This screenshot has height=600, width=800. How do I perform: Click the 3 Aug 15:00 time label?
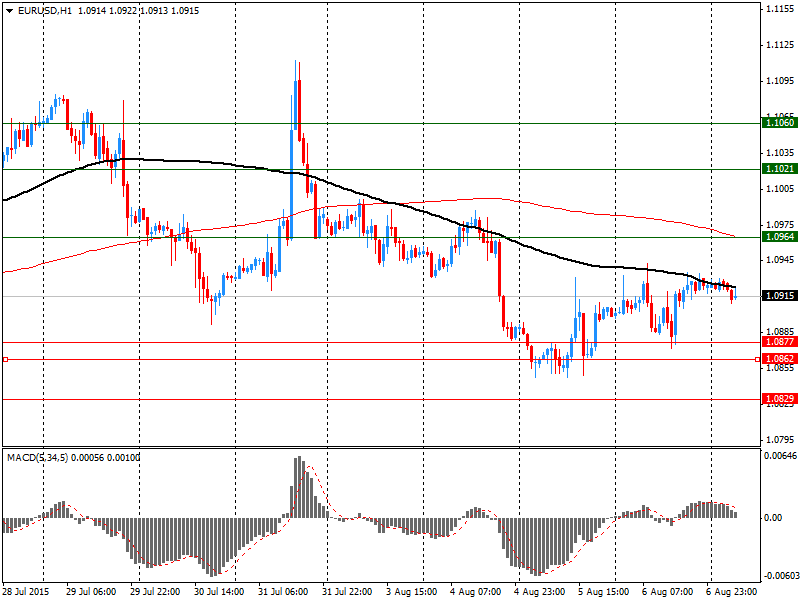click(x=412, y=592)
